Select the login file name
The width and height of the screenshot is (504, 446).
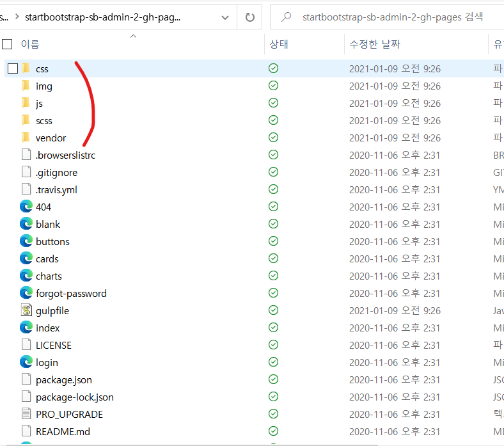[x=47, y=363]
